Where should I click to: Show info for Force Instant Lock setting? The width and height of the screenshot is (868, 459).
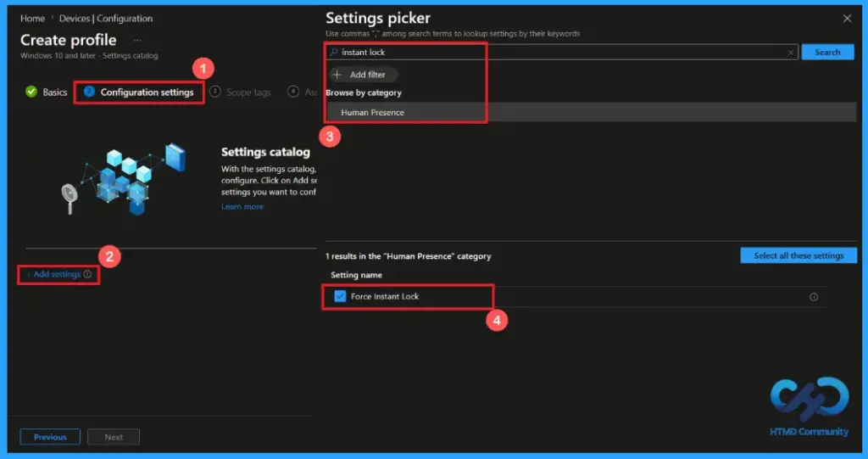pyautogui.click(x=814, y=297)
